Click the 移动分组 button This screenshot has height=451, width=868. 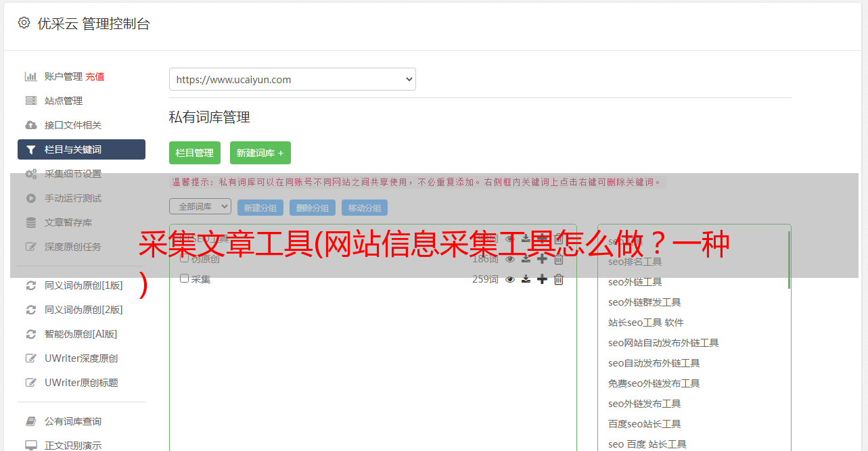[x=365, y=208]
